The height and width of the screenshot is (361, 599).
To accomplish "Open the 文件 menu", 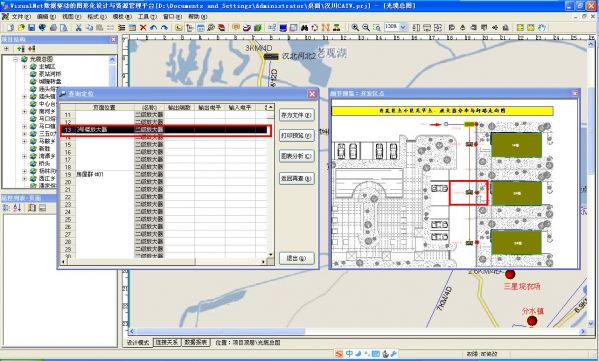I will tap(21, 17).
